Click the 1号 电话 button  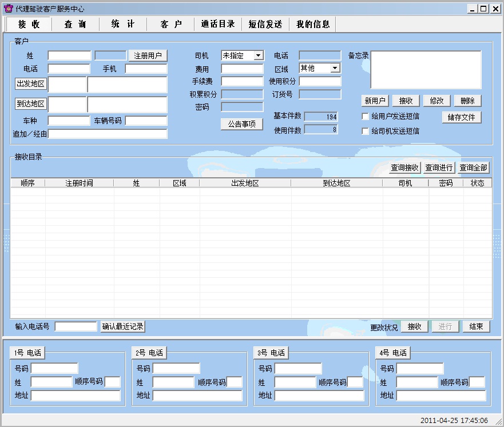(27, 353)
